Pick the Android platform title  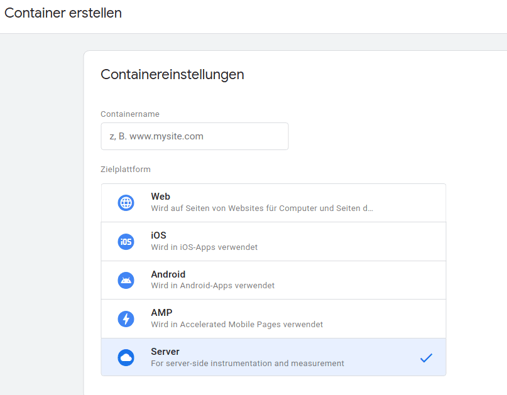pos(168,274)
